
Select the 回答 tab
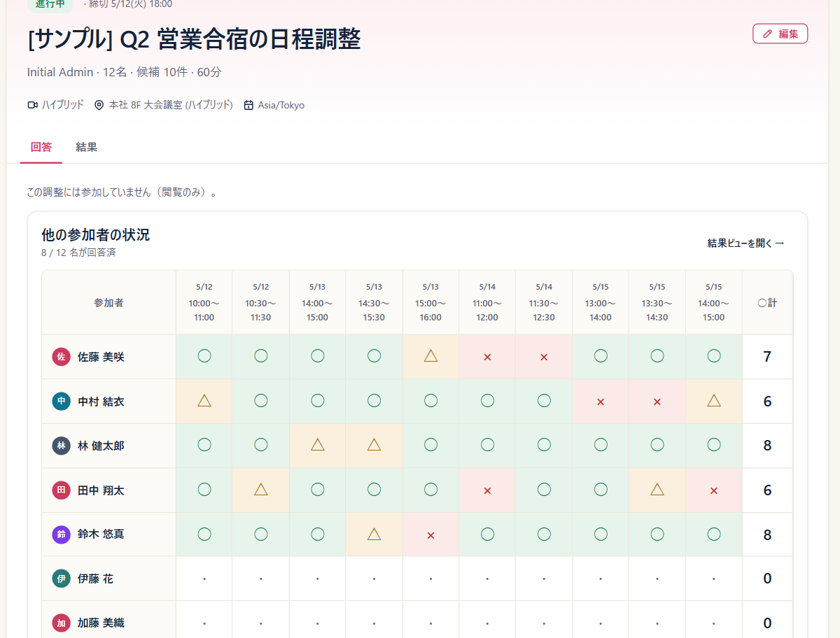[x=41, y=147]
